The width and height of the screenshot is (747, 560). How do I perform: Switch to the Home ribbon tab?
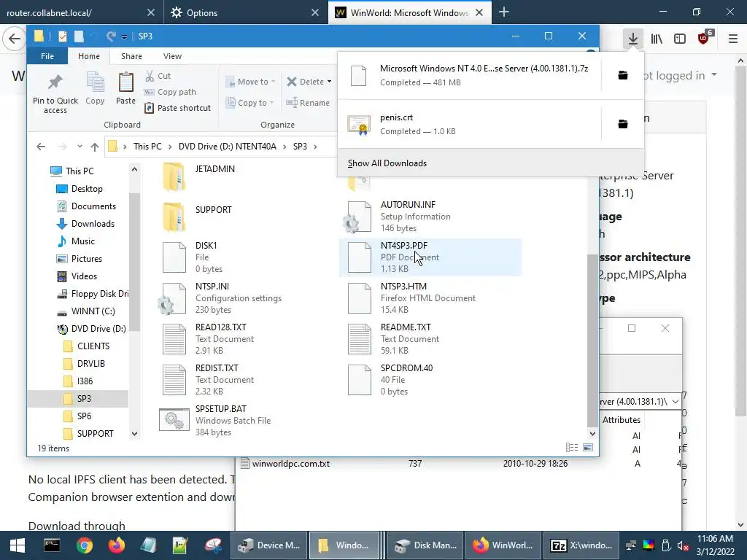(x=88, y=56)
